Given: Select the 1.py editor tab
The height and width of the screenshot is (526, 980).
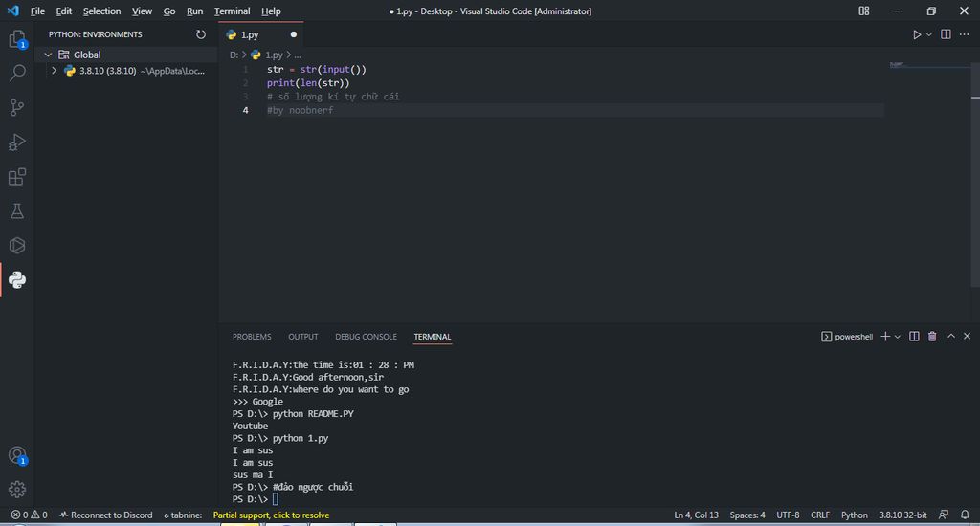Looking at the screenshot, I should (260, 34).
